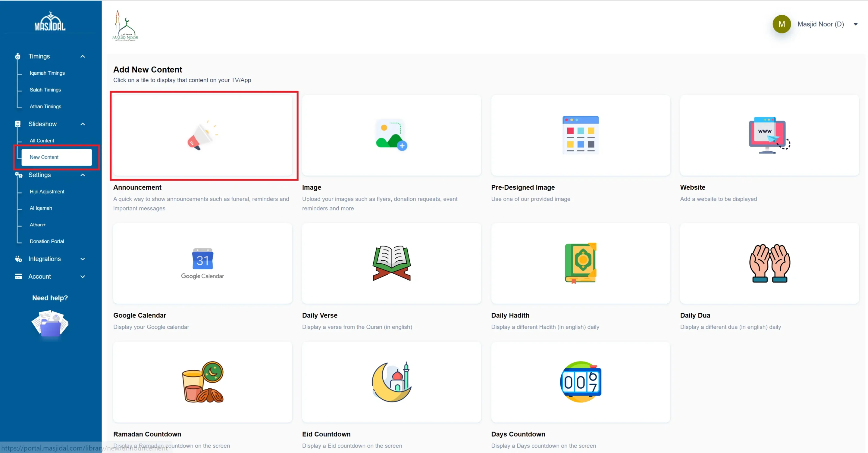Click 'Display a Eid countdown on the screen' text
The width and height of the screenshot is (868, 453).
tap(352, 445)
